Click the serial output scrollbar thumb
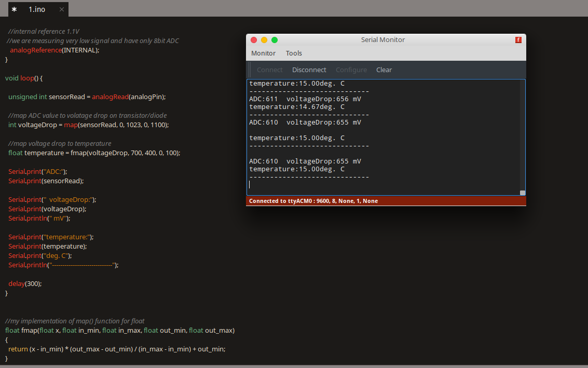 click(x=523, y=193)
